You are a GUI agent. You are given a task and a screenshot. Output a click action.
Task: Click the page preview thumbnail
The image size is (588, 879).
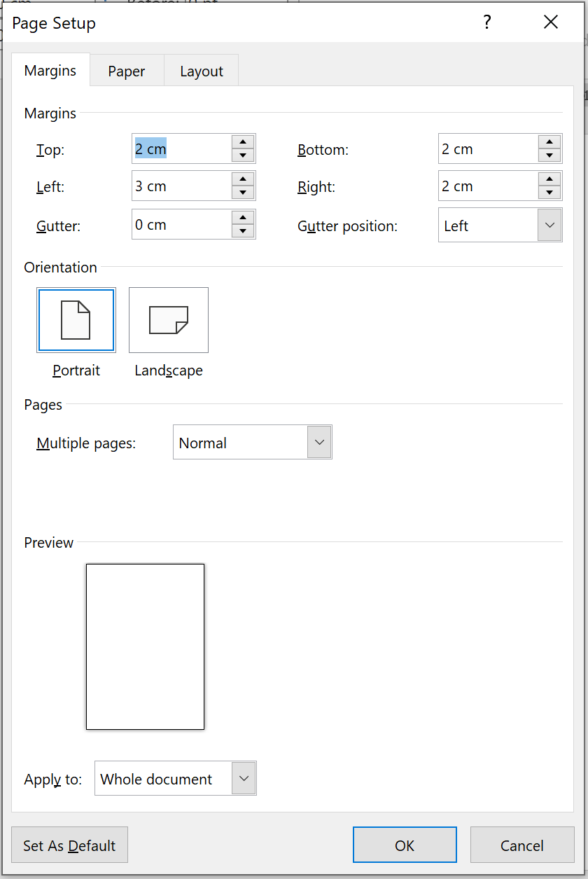tap(145, 646)
